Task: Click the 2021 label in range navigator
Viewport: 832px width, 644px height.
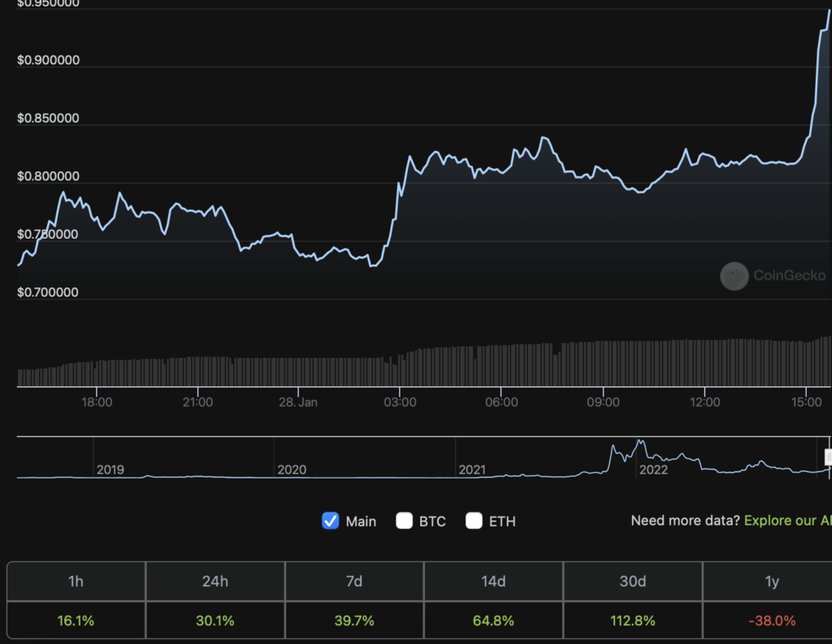Action: (x=472, y=469)
